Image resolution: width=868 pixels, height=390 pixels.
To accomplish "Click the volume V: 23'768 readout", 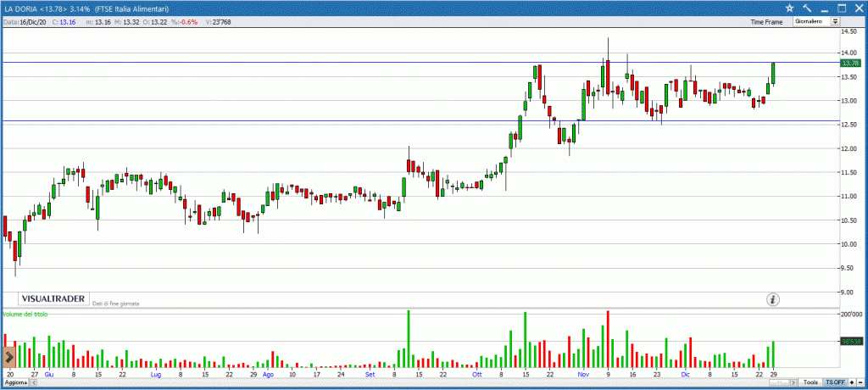I will point(218,22).
